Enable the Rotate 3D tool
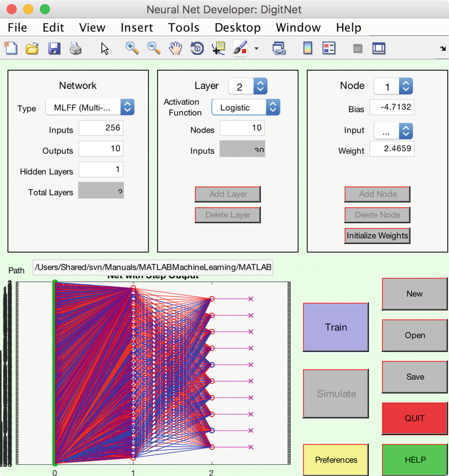This screenshot has height=476, width=449. click(x=197, y=48)
